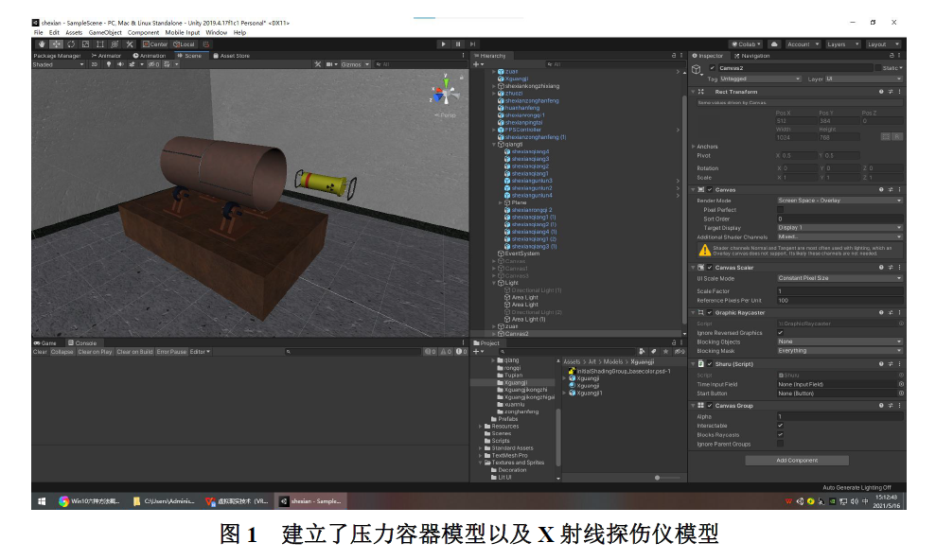Click the Add Component button
Viewport: 936px width, 560px height.
796,461
